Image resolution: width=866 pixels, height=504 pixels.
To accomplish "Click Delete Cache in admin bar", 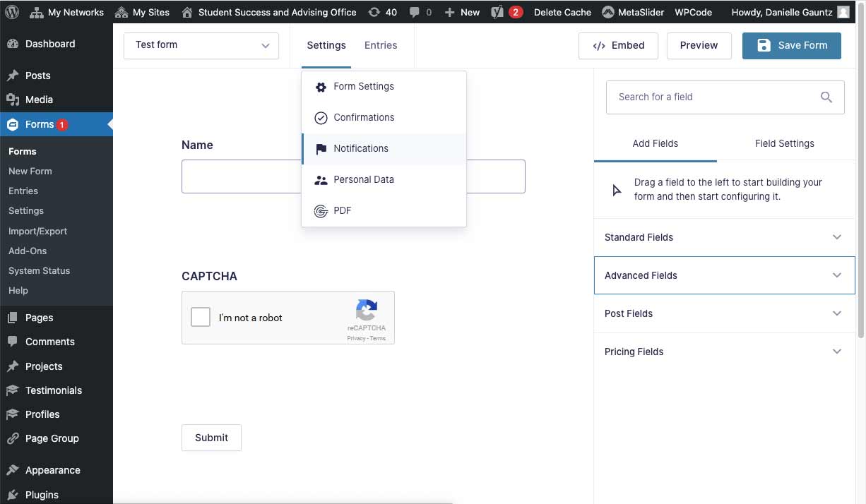I will click(562, 12).
